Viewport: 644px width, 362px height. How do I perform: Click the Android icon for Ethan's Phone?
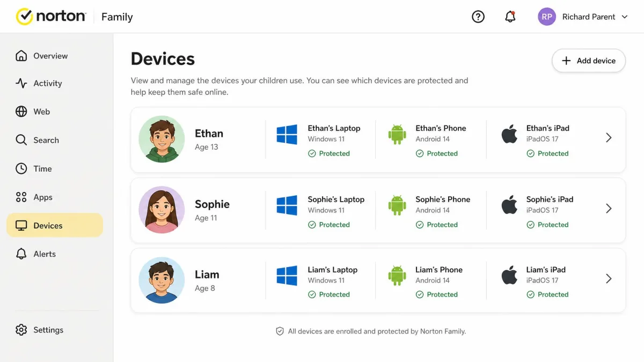(397, 135)
